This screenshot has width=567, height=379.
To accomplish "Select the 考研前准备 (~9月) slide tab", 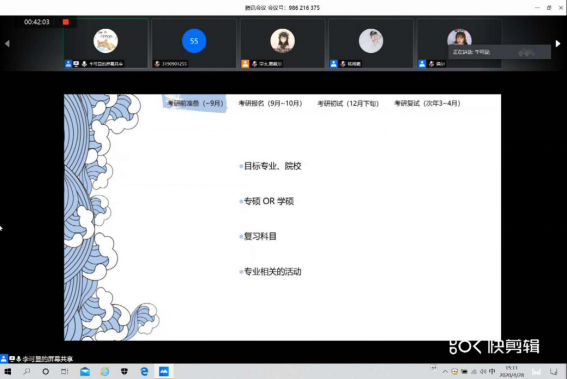I will [195, 103].
